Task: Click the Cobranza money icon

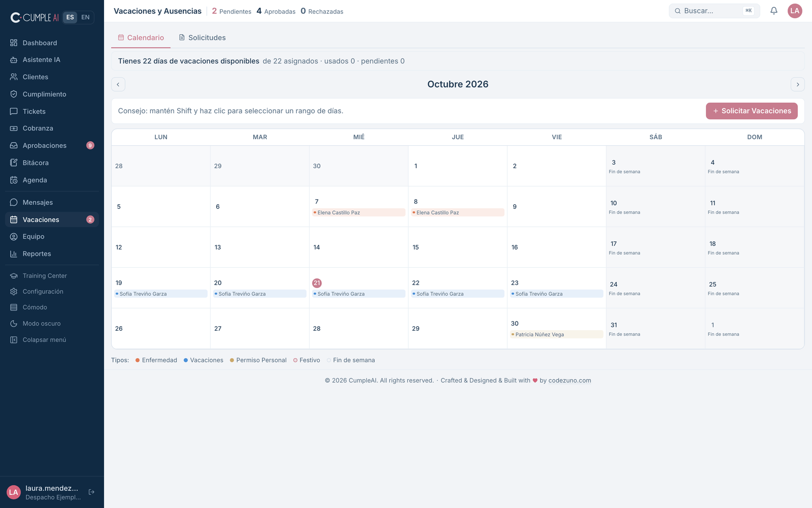Action: click(14, 129)
